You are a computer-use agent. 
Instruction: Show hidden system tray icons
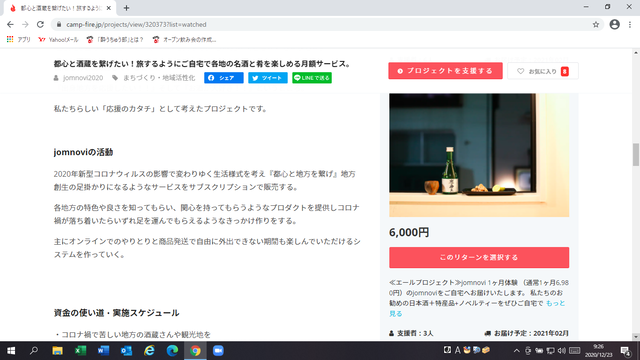[x=517, y=351]
